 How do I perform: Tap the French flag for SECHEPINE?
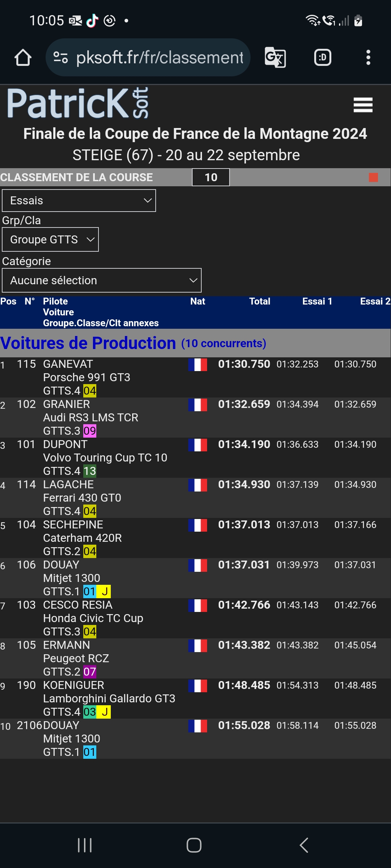click(x=198, y=525)
